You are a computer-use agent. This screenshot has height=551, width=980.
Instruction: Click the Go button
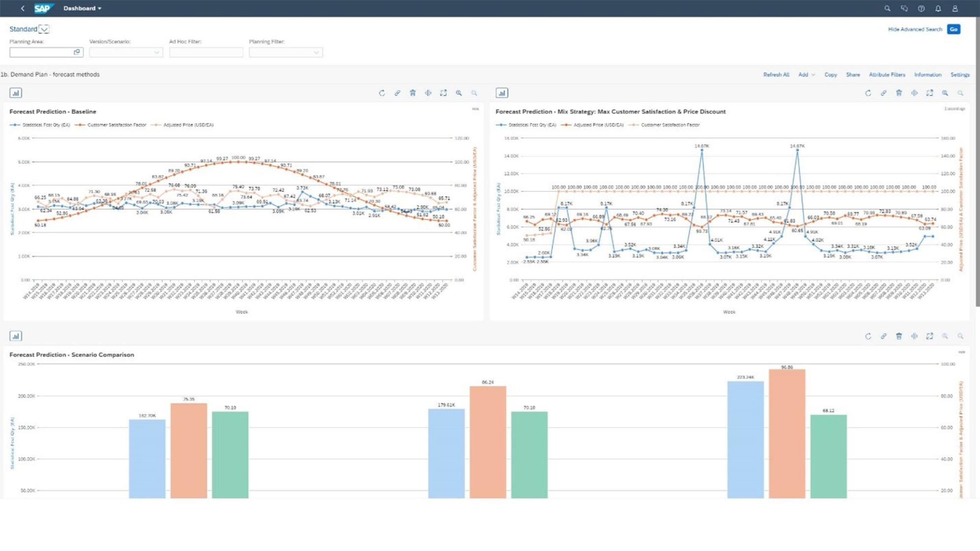pyautogui.click(x=953, y=29)
